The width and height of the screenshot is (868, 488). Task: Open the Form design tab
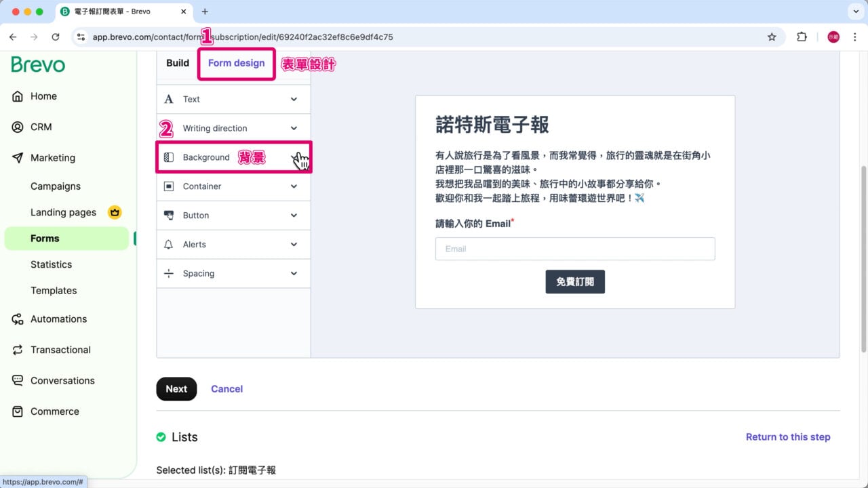pyautogui.click(x=236, y=63)
